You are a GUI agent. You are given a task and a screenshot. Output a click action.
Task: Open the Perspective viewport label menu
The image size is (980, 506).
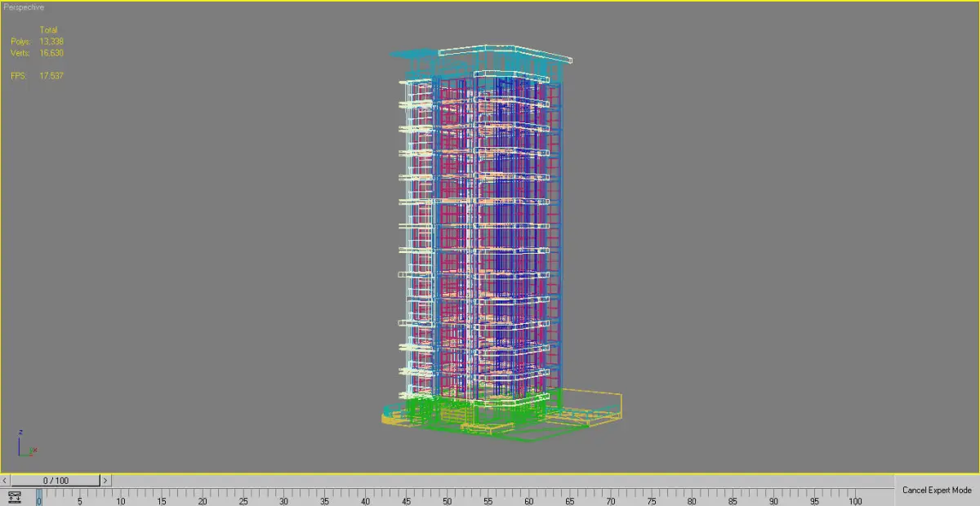pyautogui.click(x=24, y=7)
